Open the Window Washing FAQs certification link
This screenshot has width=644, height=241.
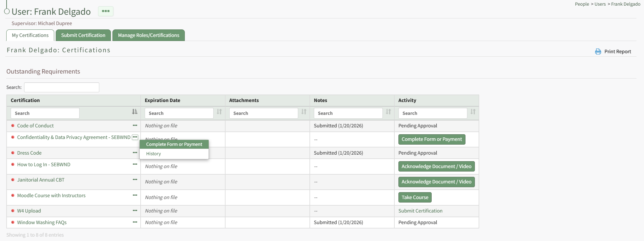[42, 223]
